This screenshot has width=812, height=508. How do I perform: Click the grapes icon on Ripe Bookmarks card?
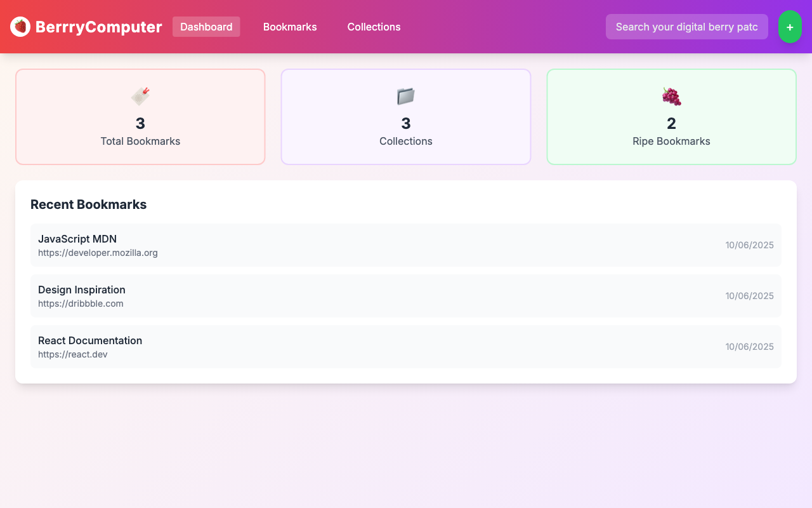tap(671, 96)
